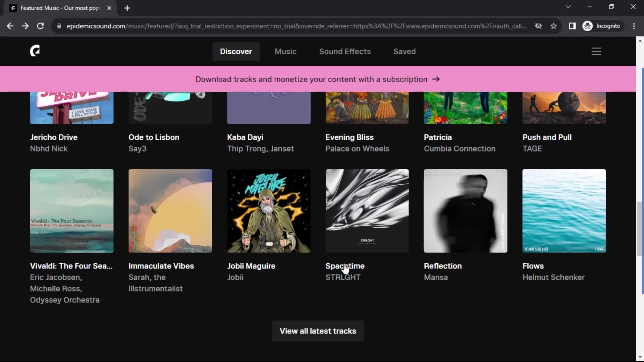Click the Patricia title
The height and width of the screenshot is (362, 644).
point(438,137)
